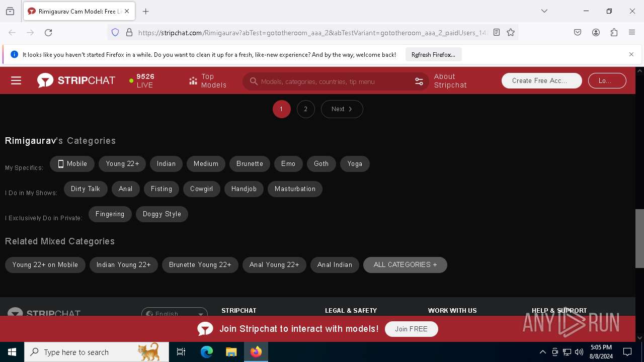Open search filter settings icon
The image size is (644, 362).
[x=419, y=81]
